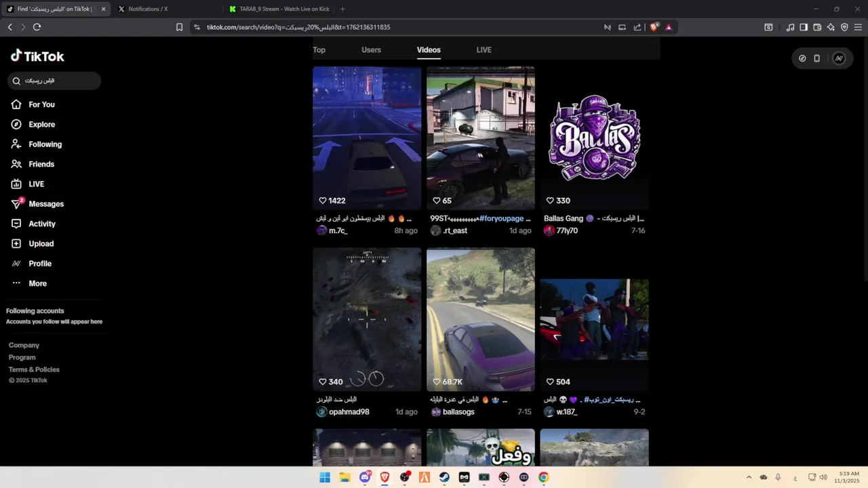Open video thumbnail with 504 likes
This screenshot has width=868, height=488.
pos(594,319)
